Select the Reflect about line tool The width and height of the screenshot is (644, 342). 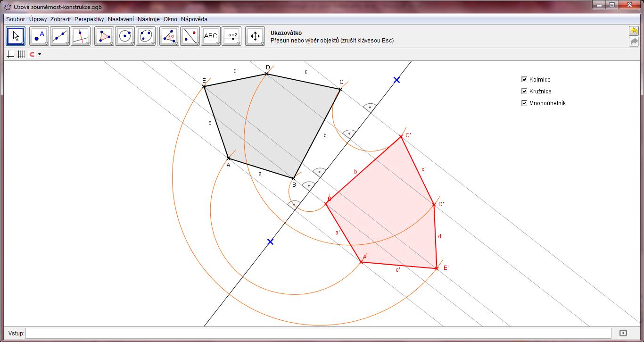190,36
